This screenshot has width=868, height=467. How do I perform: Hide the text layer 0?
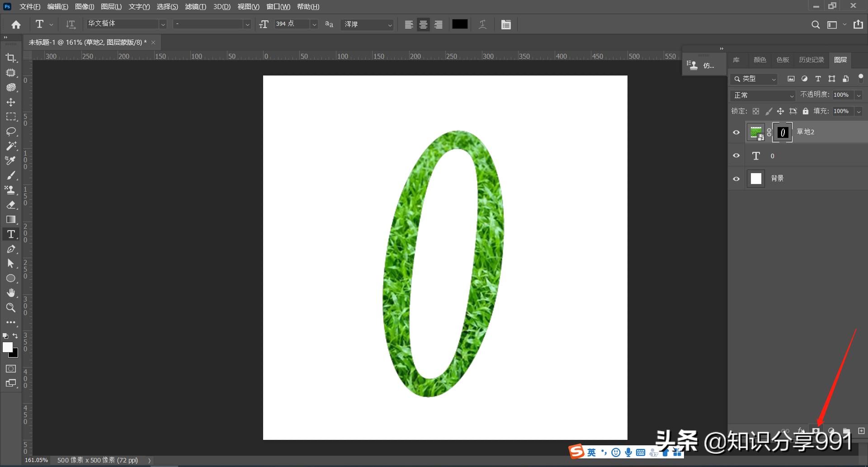tap(736, 156)
